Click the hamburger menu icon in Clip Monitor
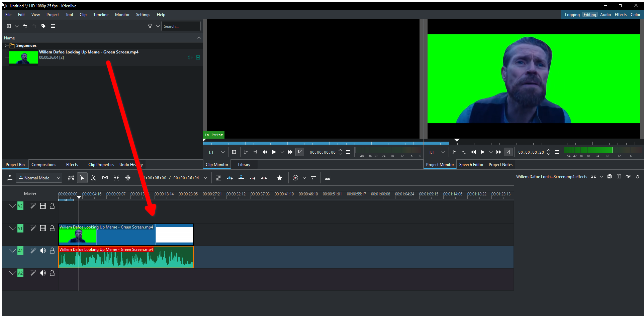 tap(348, 152)
